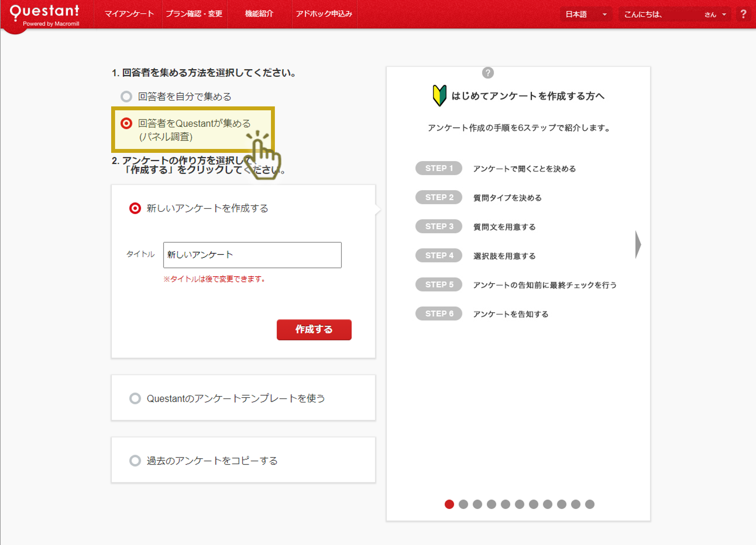The image size is (756, 545).
Task: Select 回答者を自分で集める option
Action: coord(127,96)
